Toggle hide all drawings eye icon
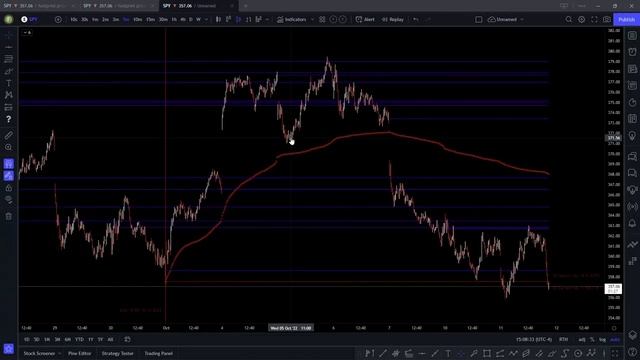The width and height of the screenshot is (640, 360). click(x=9, y=200)
